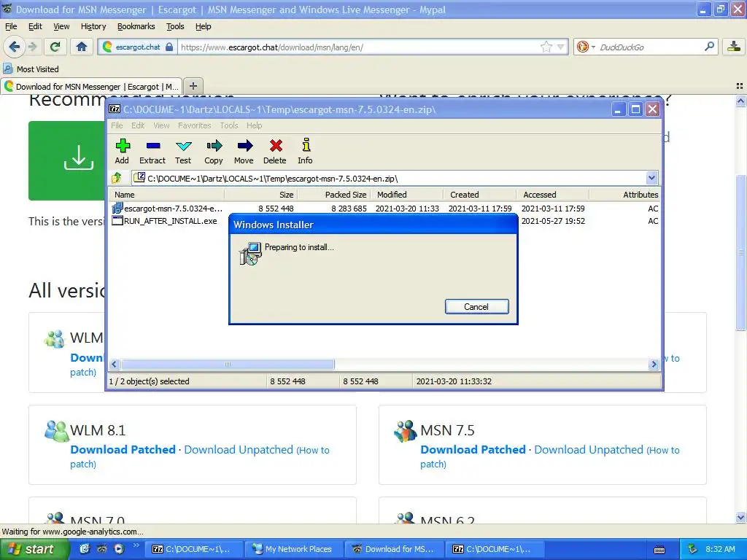Click the browser page scroll down arrow

coord(740,518)
